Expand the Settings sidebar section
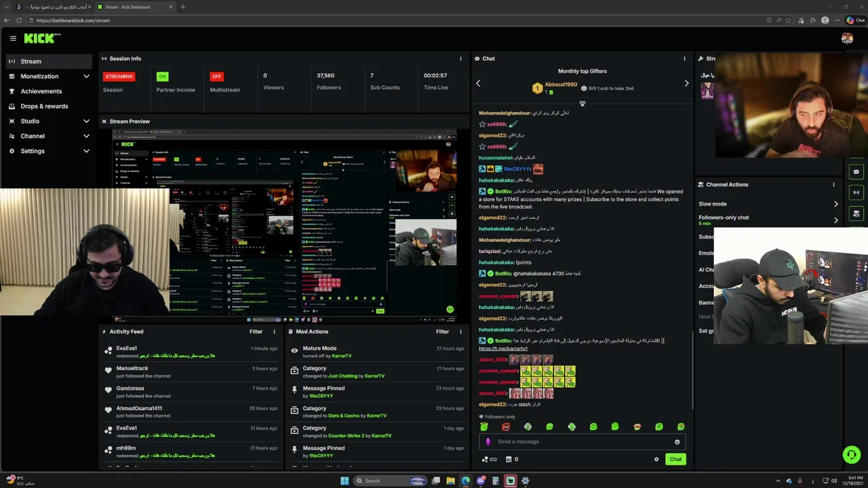868x488 pixels. click(50, 151)
